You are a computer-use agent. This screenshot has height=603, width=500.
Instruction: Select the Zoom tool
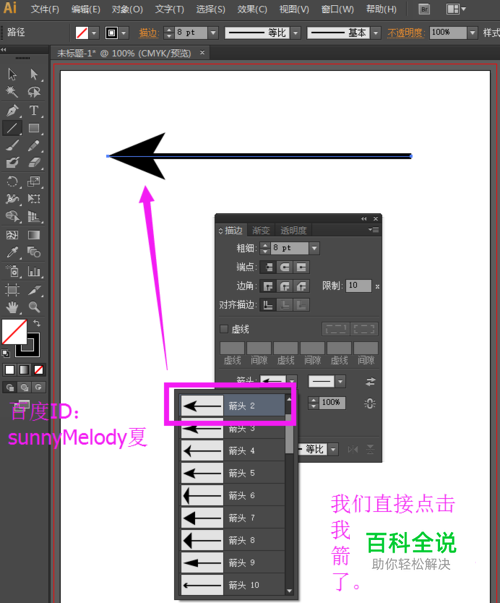click(34, 307)
